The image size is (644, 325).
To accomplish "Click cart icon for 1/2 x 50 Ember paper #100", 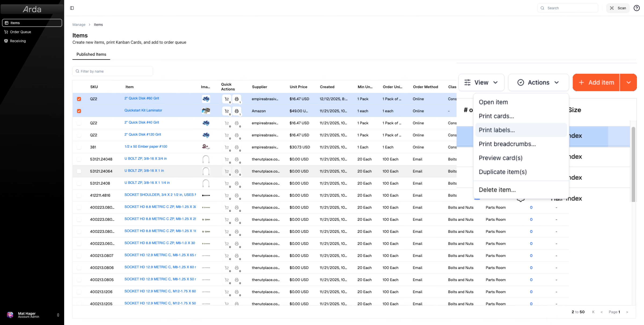I will [x=227, y=147].
